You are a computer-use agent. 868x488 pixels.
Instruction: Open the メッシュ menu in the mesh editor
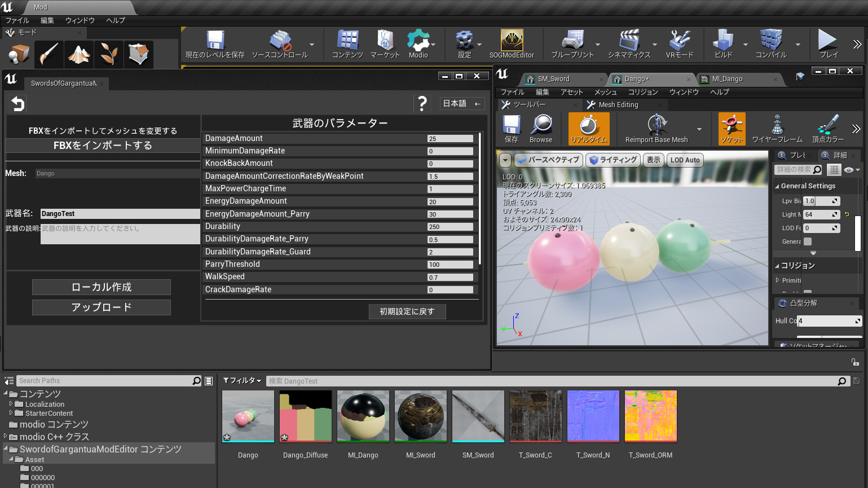coord(605,92)
